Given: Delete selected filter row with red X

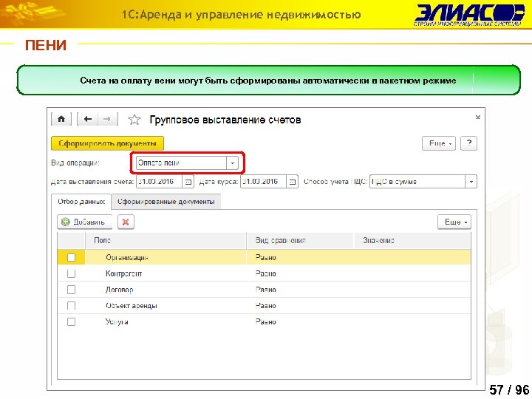Looking at the screenshot, I should point(126,222).
